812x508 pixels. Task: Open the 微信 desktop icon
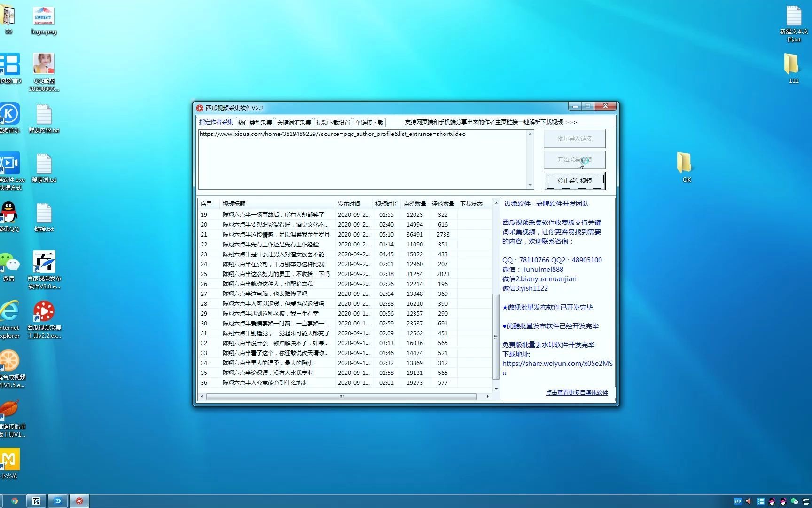click(9, 266)
